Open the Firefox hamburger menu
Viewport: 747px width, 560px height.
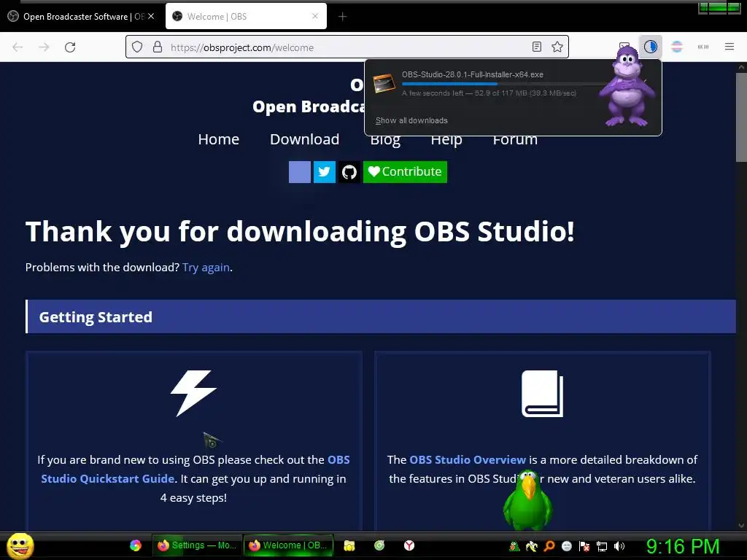pos(729,47)
